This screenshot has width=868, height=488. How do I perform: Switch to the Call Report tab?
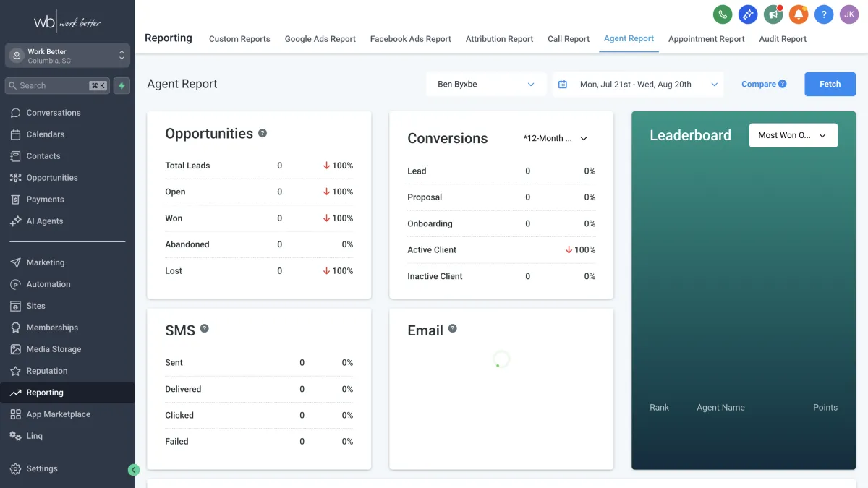tap(568, 39)
